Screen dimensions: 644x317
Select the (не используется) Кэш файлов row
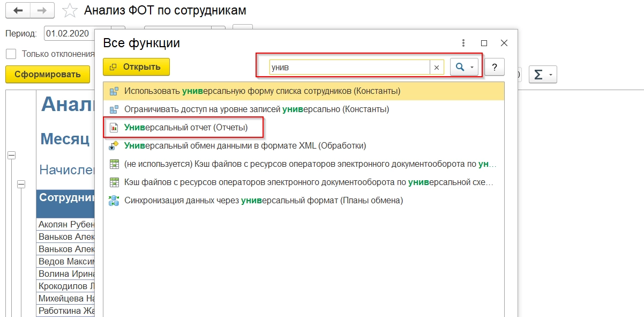304,164
